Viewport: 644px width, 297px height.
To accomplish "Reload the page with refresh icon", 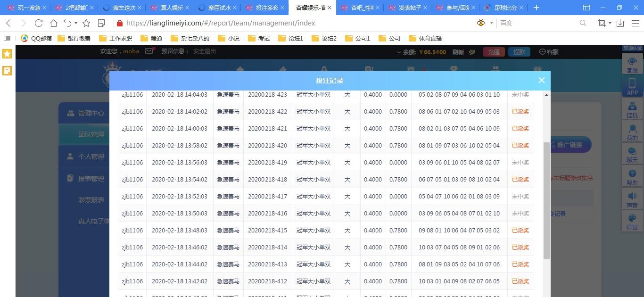I will 39,23.
